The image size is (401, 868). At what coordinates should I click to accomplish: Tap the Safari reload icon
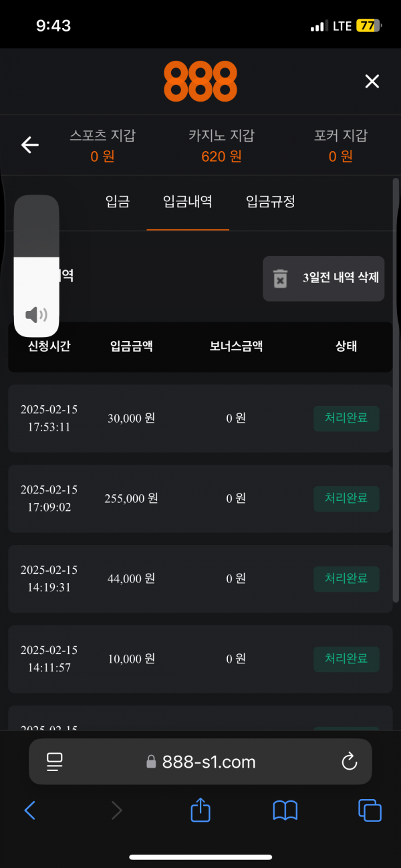click(x=348, y=761)
